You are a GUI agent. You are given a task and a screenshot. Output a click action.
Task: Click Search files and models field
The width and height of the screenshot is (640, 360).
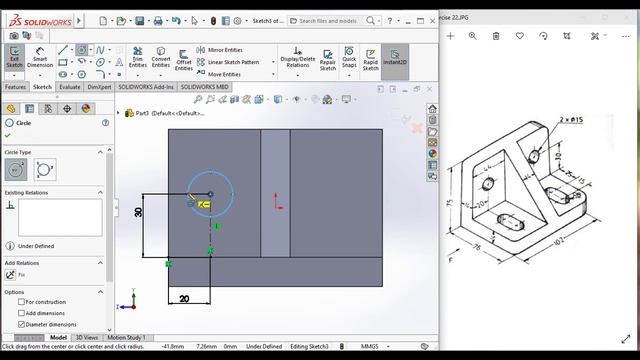[x=328, y=21]
